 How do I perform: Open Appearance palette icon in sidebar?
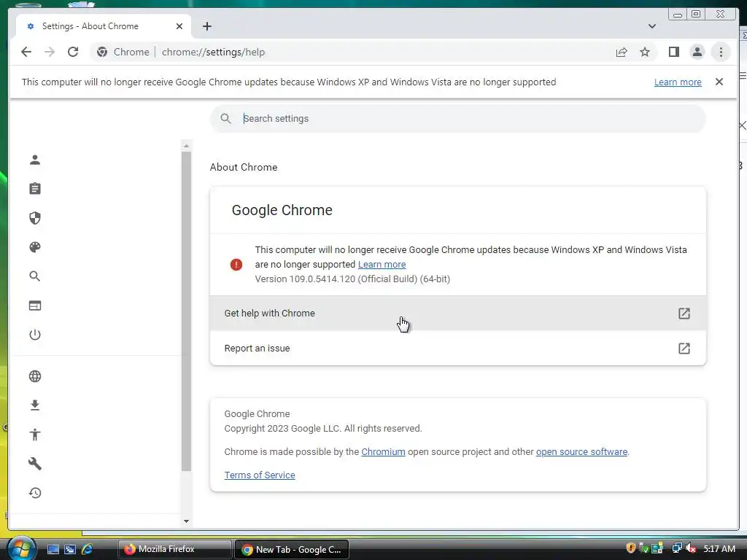(x=35, y=247)
